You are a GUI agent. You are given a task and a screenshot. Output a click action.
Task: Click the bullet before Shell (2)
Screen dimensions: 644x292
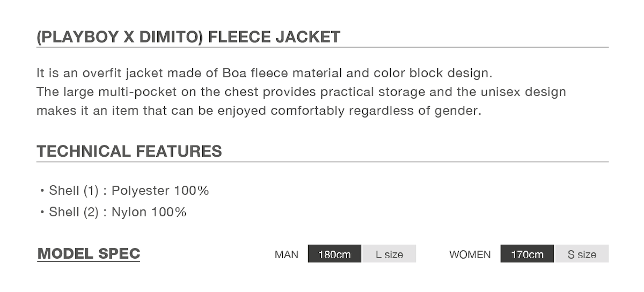[42, 212]
